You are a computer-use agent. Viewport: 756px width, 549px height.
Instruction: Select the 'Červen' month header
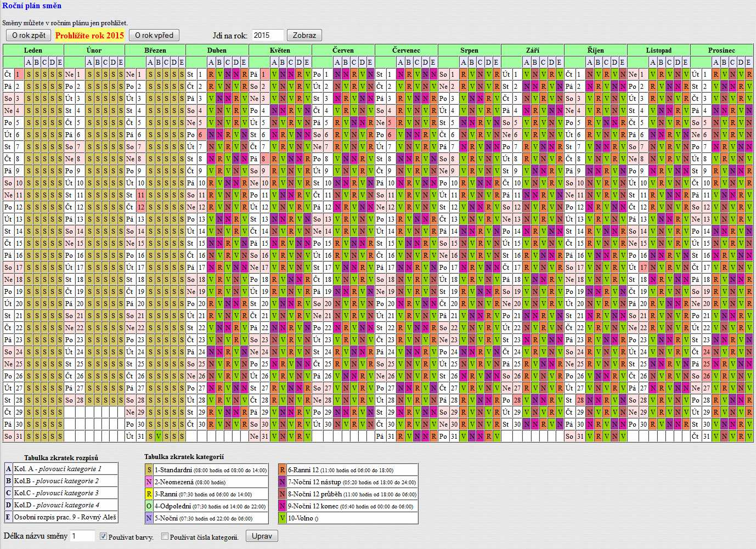(x=343, y=50)
